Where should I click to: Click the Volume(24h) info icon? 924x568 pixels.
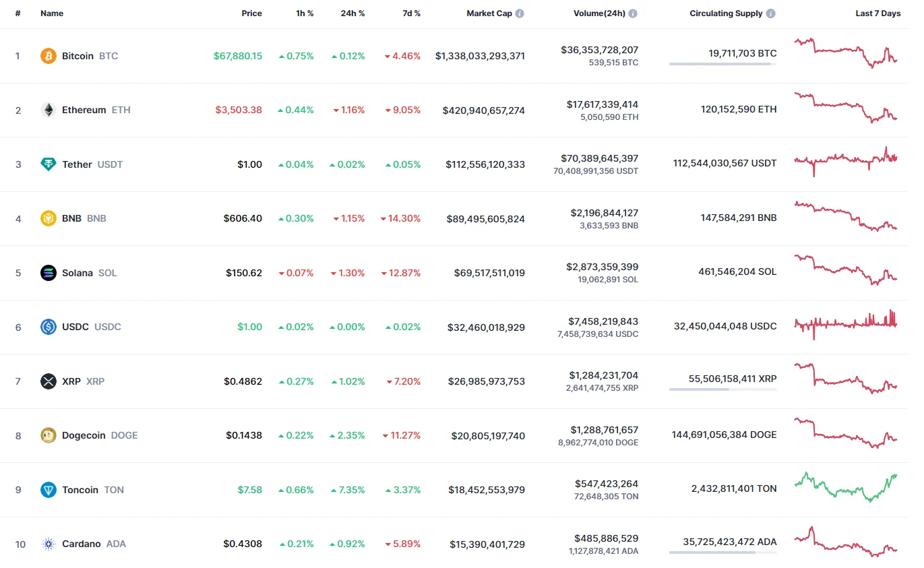pos(633,13)
